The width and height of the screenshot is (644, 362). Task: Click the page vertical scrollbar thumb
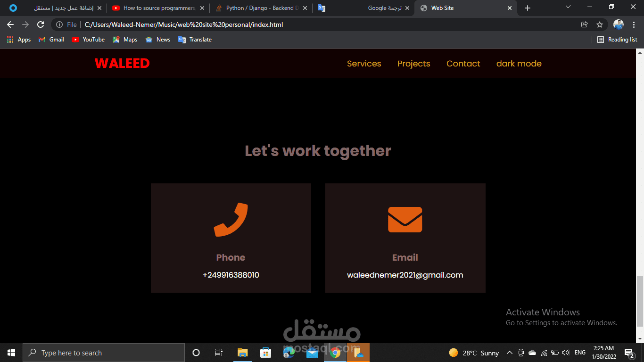(x=640, y=301)
